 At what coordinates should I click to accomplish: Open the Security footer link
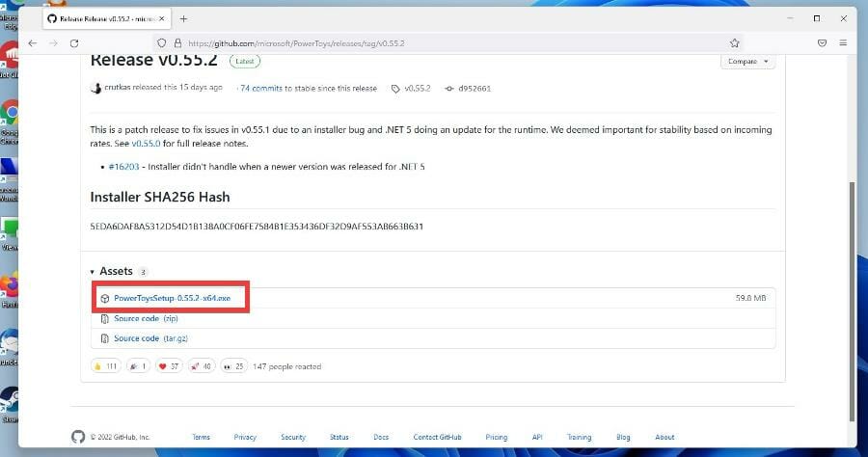[293, 437]
